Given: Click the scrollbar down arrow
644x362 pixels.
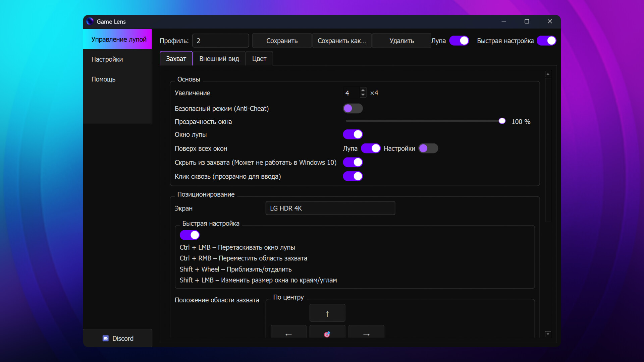Looking at the screenshot, I should 548,334.
